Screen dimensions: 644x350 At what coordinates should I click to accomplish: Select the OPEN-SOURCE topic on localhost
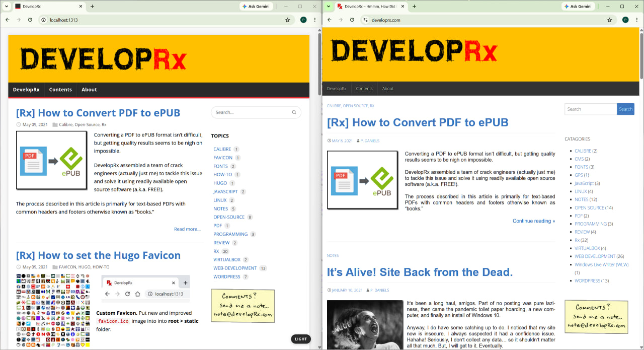click(x=229, y=217)
